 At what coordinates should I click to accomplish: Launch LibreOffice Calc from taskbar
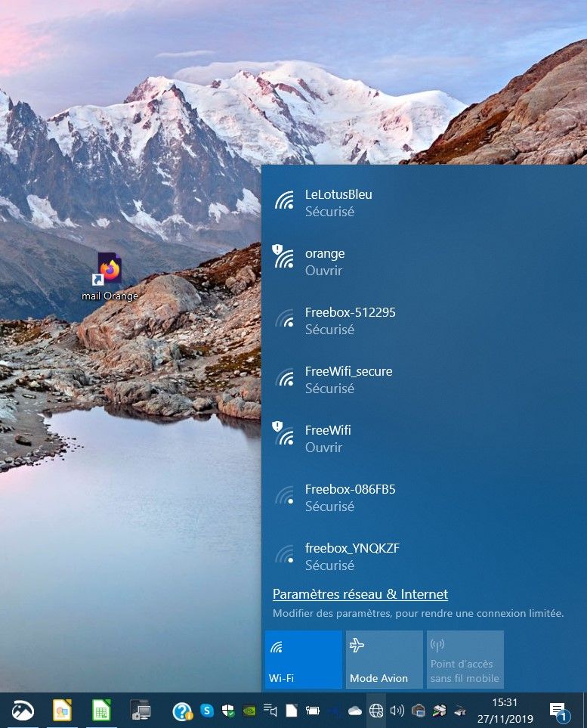101,711
